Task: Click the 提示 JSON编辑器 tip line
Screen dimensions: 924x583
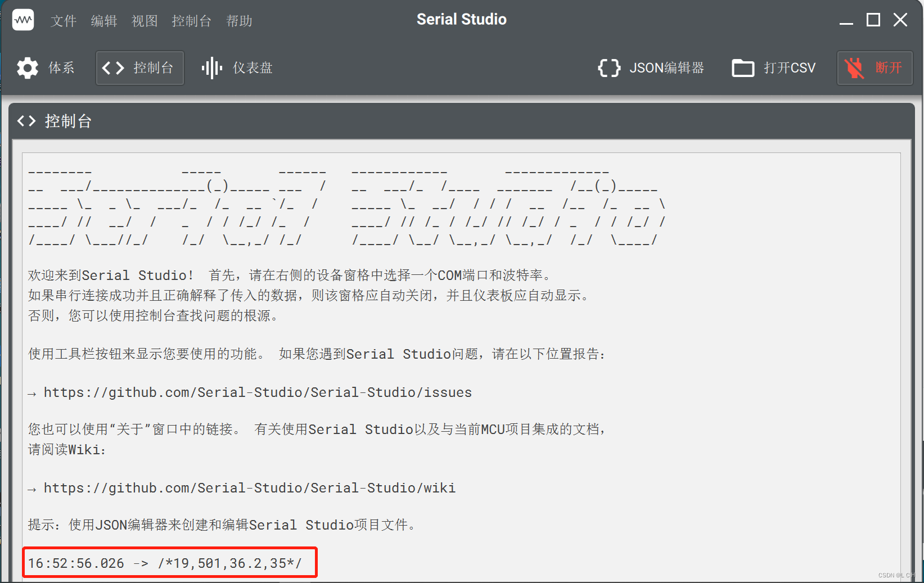Action: click(224, 525)
